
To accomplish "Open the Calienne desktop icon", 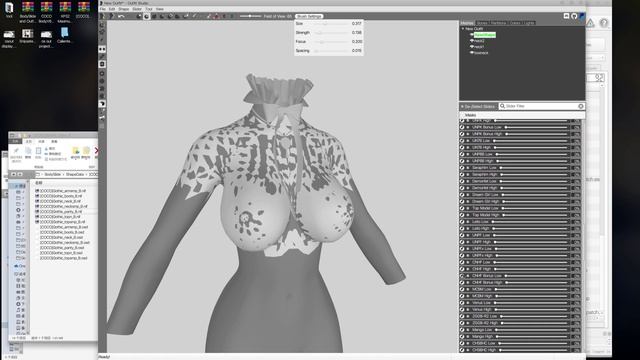I will tap(64, 36).
